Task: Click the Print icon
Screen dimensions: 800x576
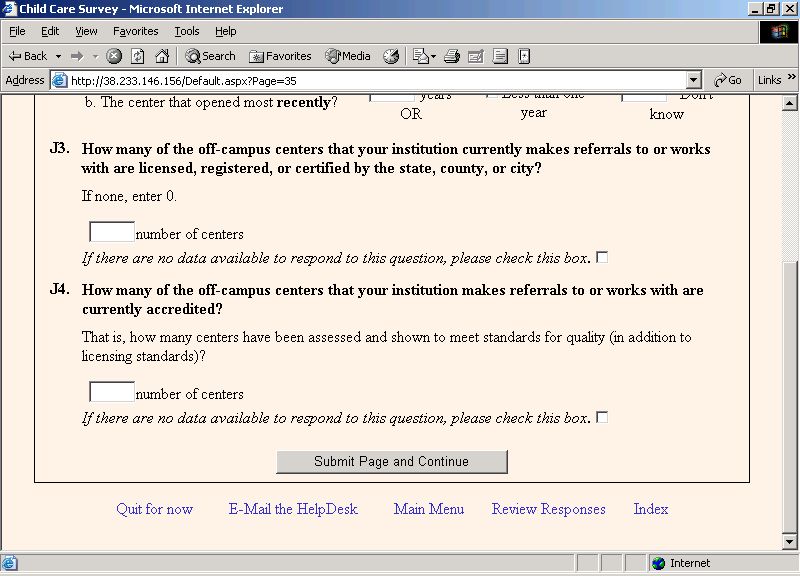Action: 452,56
